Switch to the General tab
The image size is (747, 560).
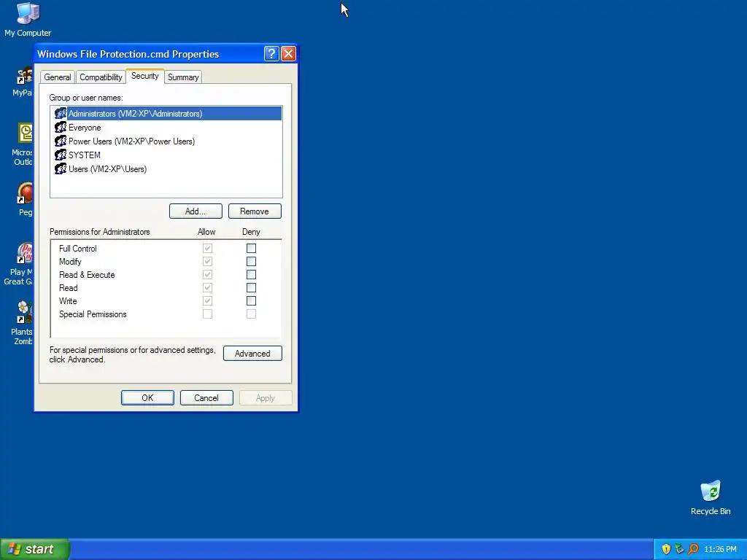click(57, 77)
